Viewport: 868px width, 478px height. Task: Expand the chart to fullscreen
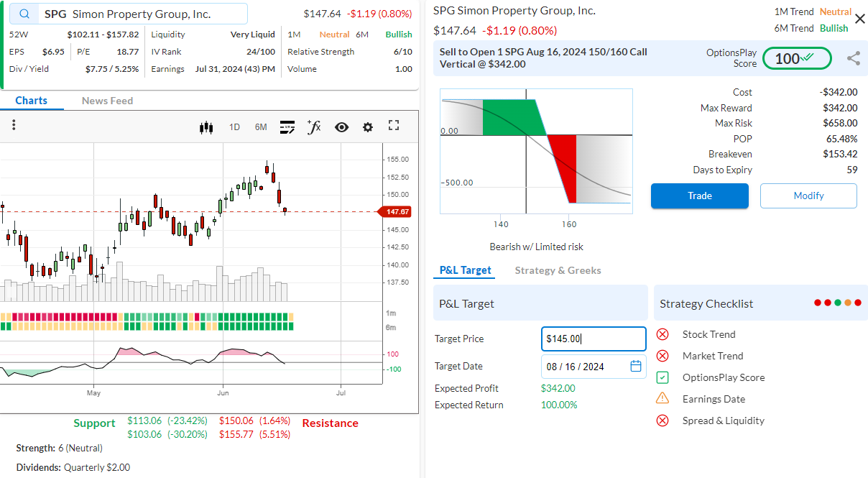click(393, 126)
